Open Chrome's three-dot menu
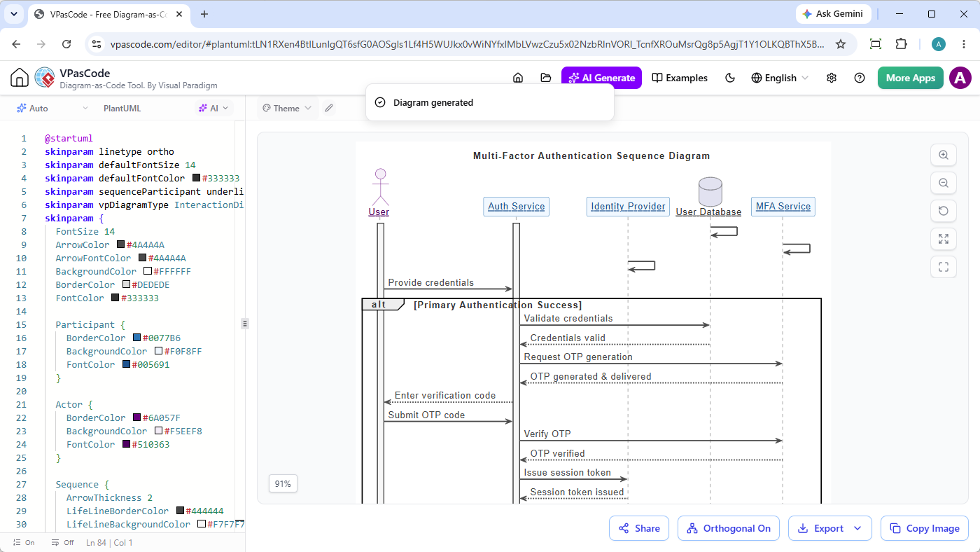This screenshot has height=552, width=980. 965,44
